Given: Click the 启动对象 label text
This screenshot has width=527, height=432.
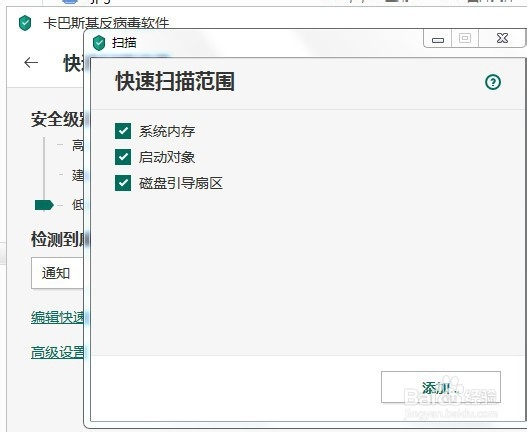Looking at the screenshot, I should pos(167,157).
